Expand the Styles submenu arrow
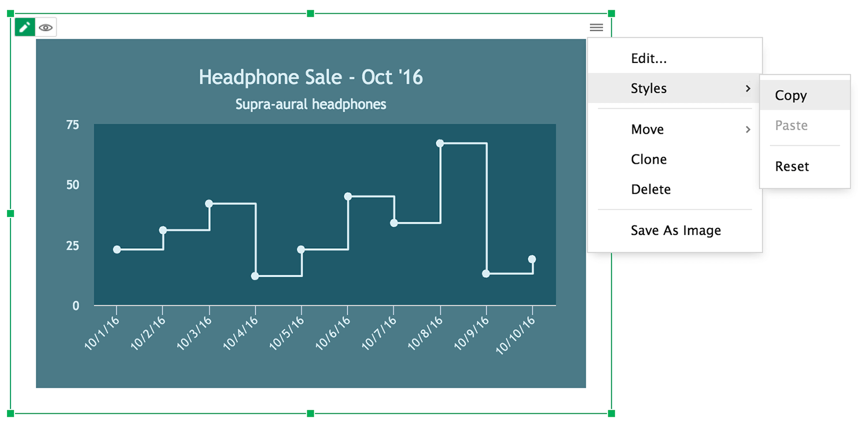The height and width of the screenshot is (427, 868). pyautogui.click(x=748, y=89)
